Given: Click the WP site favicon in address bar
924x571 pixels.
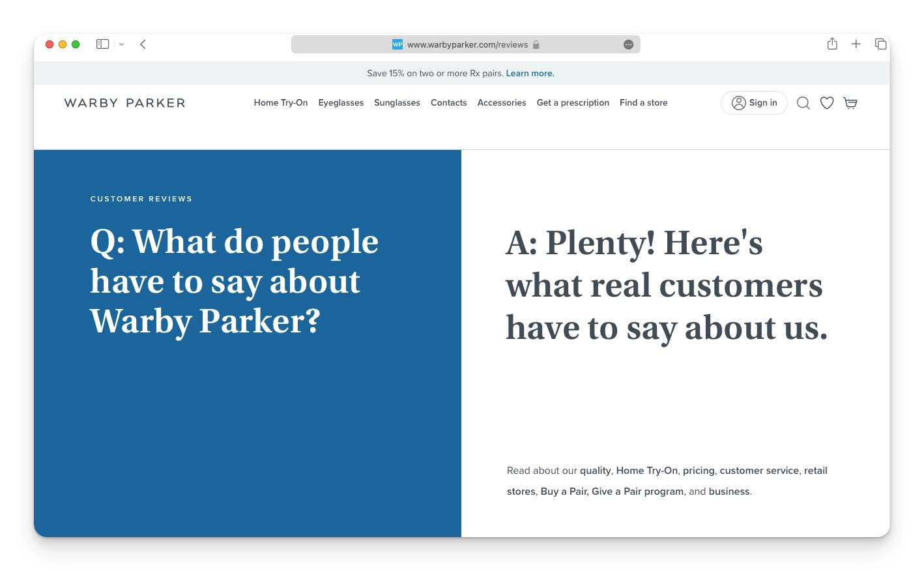Looking at the screenshot, I should 397,44.
